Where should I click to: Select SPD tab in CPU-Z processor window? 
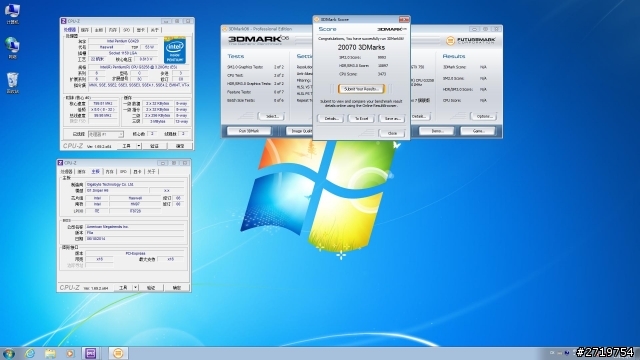(127, 30)
